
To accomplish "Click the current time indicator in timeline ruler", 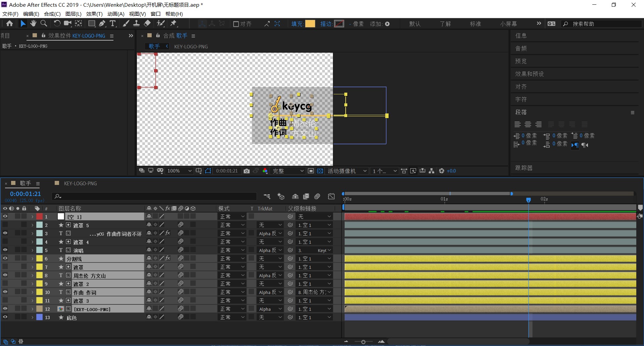I will point(529,200).
